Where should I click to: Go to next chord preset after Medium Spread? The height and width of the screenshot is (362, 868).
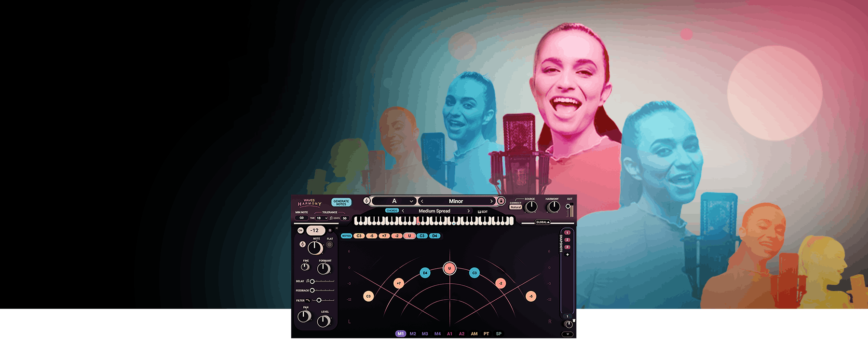(469, 211)
